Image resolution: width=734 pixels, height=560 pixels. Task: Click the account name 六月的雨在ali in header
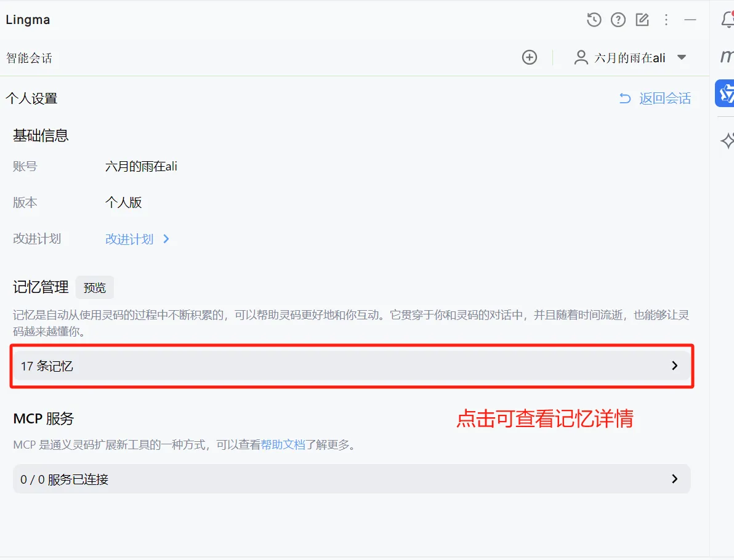[x=629, y=58]
